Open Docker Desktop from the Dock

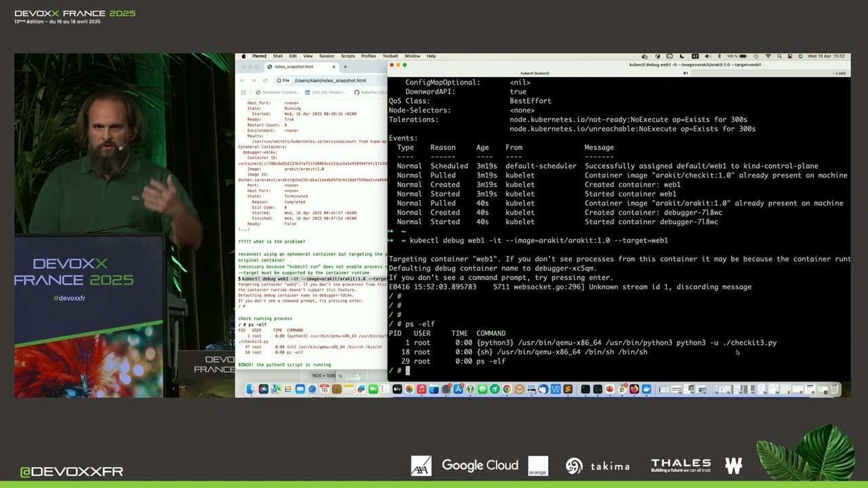[x=646, y=389]
